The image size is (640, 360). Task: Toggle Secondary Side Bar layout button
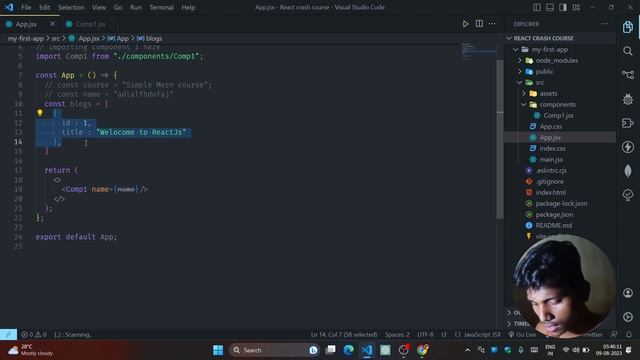pos(563,7)
